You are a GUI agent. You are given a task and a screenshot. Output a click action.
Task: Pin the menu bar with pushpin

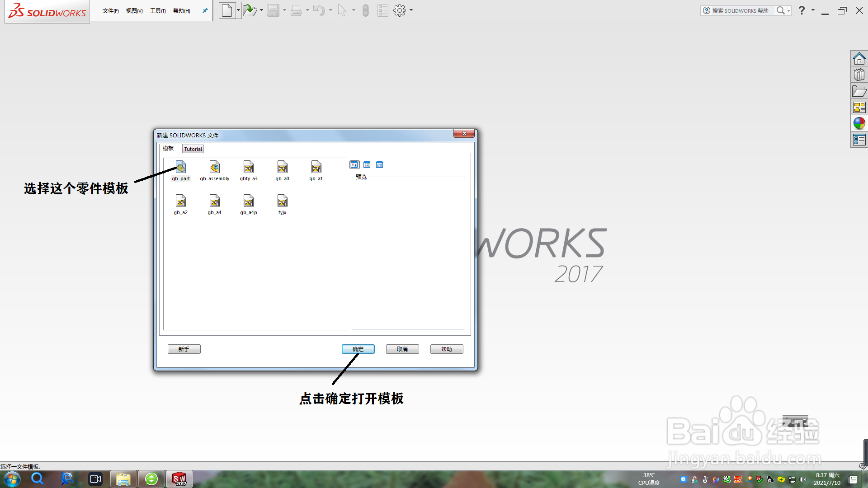205,10
